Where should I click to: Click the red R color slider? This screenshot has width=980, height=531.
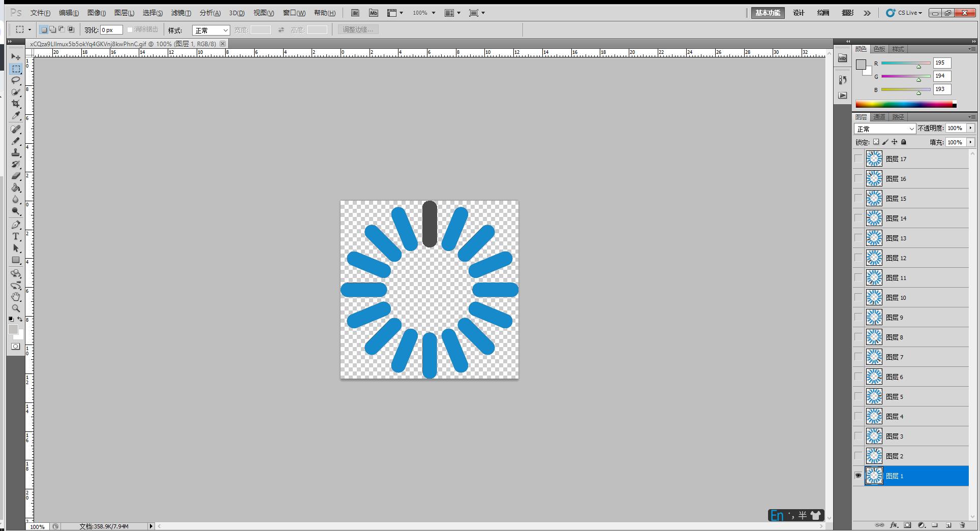[905, 64]
